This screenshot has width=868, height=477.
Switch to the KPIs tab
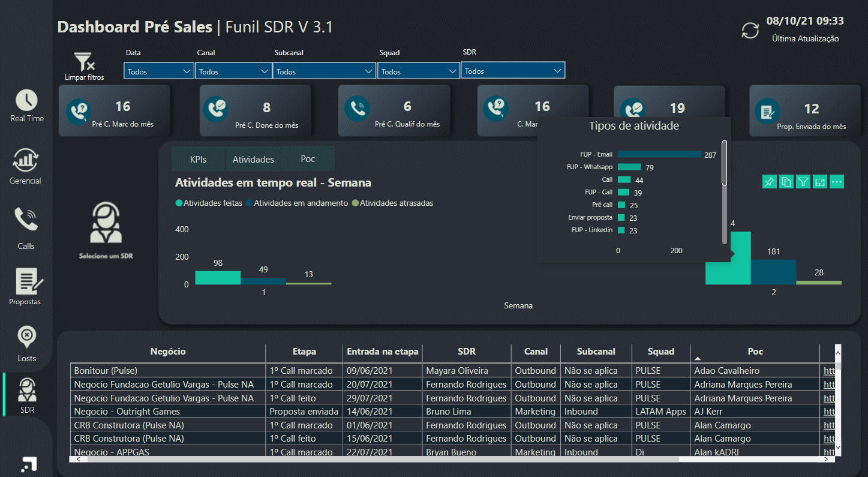(x=198, y=159)
